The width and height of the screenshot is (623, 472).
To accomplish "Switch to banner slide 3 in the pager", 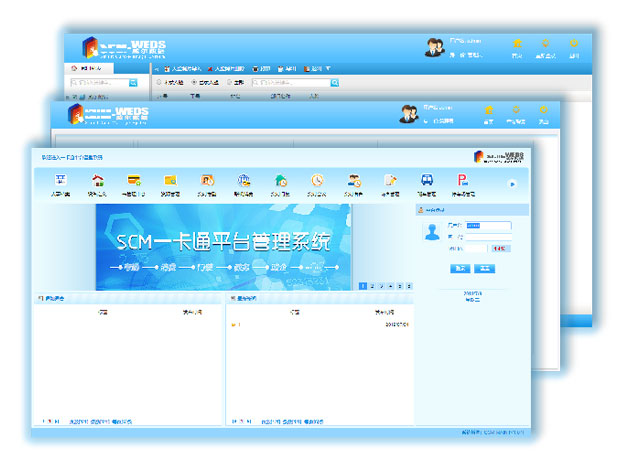I will (x=381, y=286).
